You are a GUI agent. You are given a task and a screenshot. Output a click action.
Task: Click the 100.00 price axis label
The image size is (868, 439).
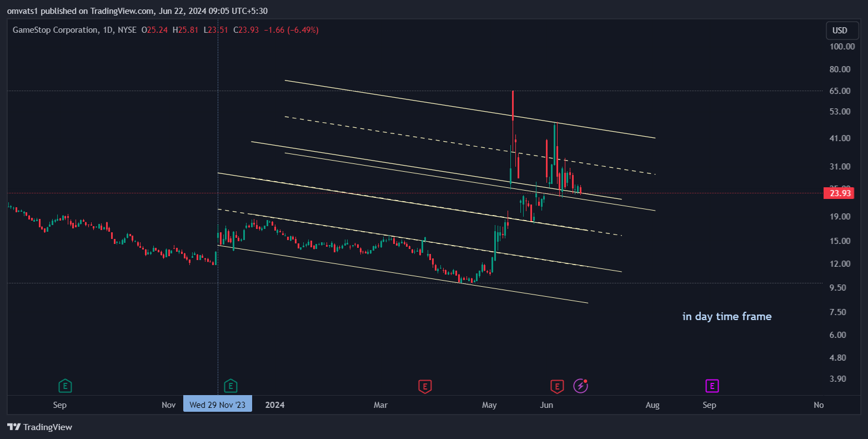click(842, 47)
